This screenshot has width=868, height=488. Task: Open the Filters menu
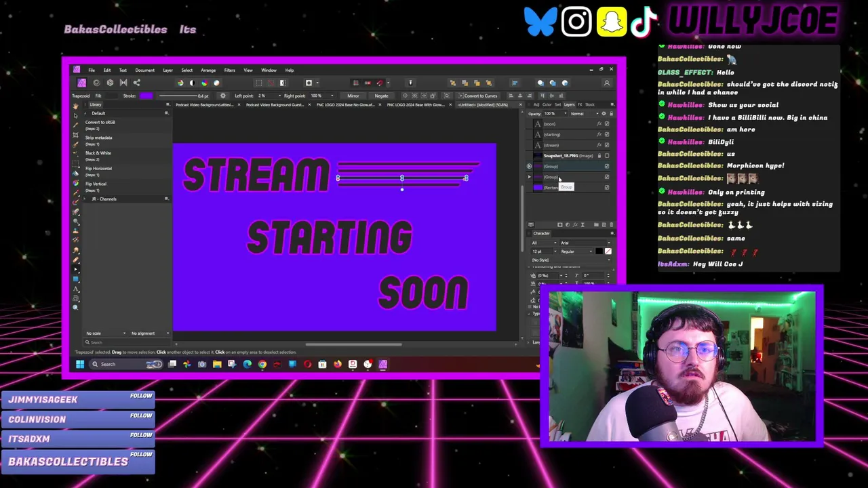pos(229,70)
